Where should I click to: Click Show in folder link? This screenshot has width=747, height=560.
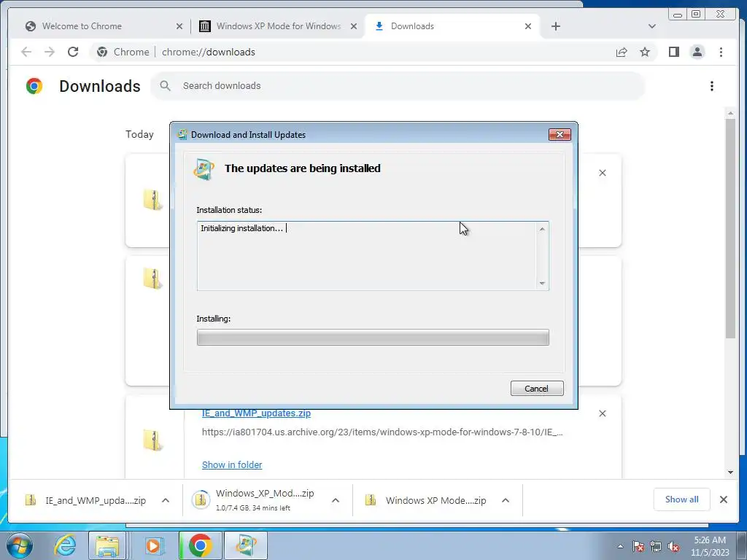point(232,464)
